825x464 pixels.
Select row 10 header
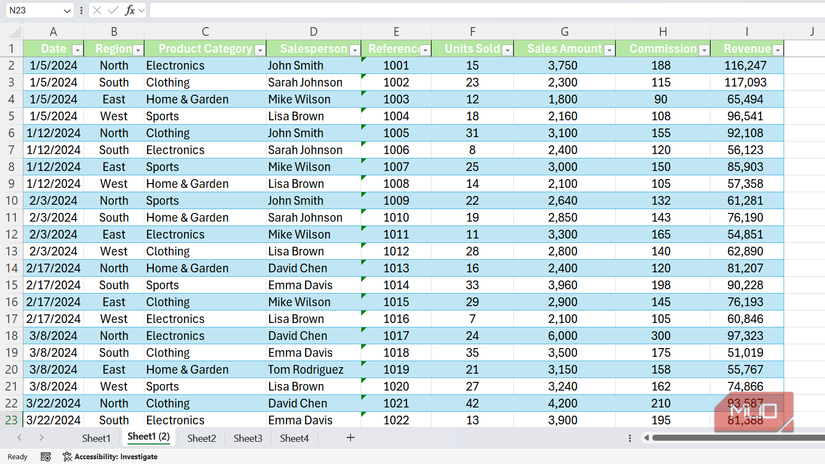tap(11, 200)
